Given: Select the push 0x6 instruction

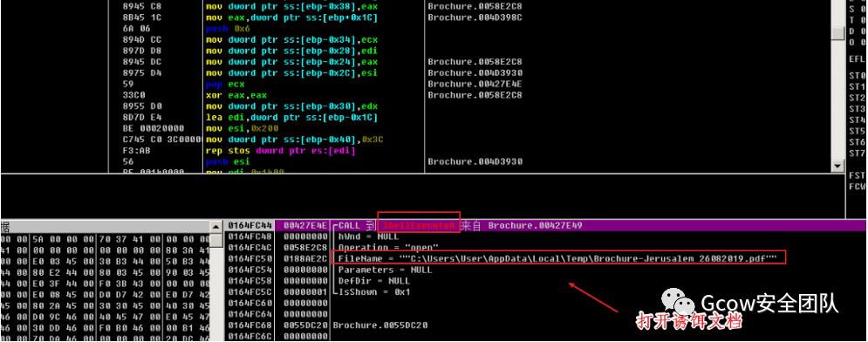Looking at the screenshot, I should point(228,29).
